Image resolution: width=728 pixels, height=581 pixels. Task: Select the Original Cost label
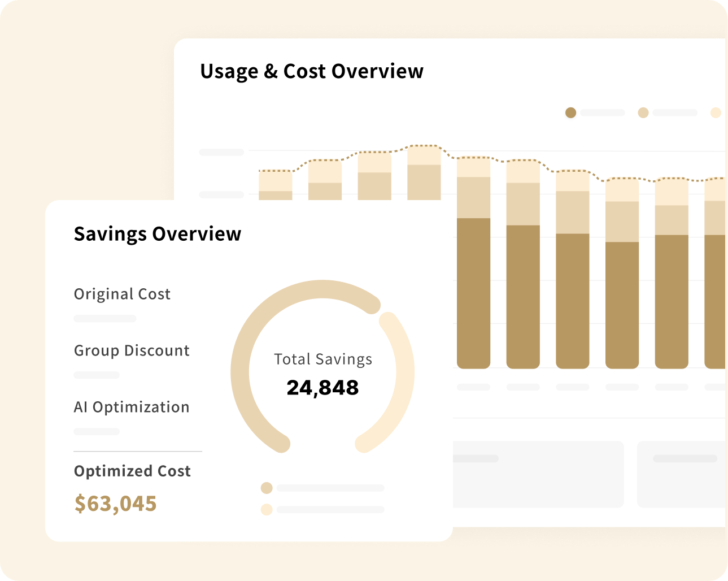122,294
